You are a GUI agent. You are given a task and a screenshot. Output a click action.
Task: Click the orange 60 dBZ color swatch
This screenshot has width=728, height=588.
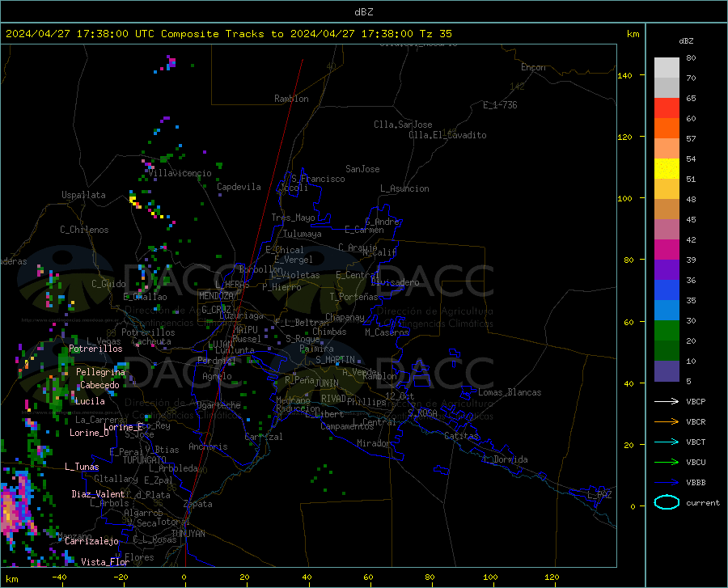(667, 128)
